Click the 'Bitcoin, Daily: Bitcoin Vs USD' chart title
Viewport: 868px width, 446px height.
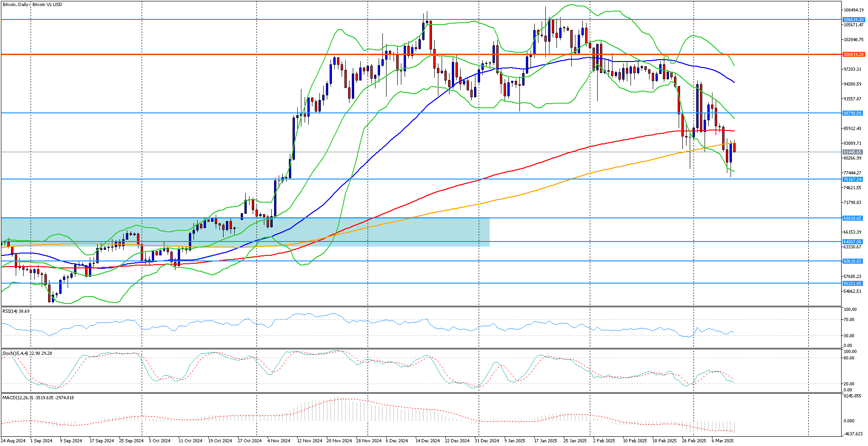(x=32, y=5)
